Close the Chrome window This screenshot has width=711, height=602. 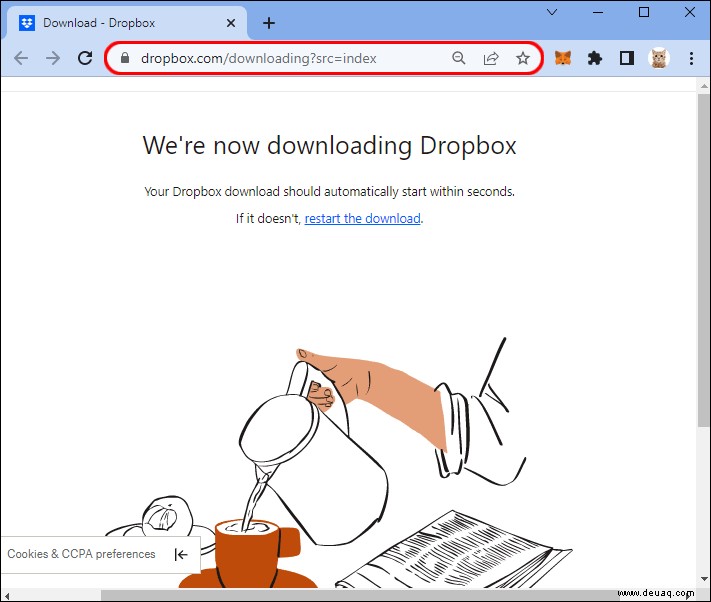[690, 12]
